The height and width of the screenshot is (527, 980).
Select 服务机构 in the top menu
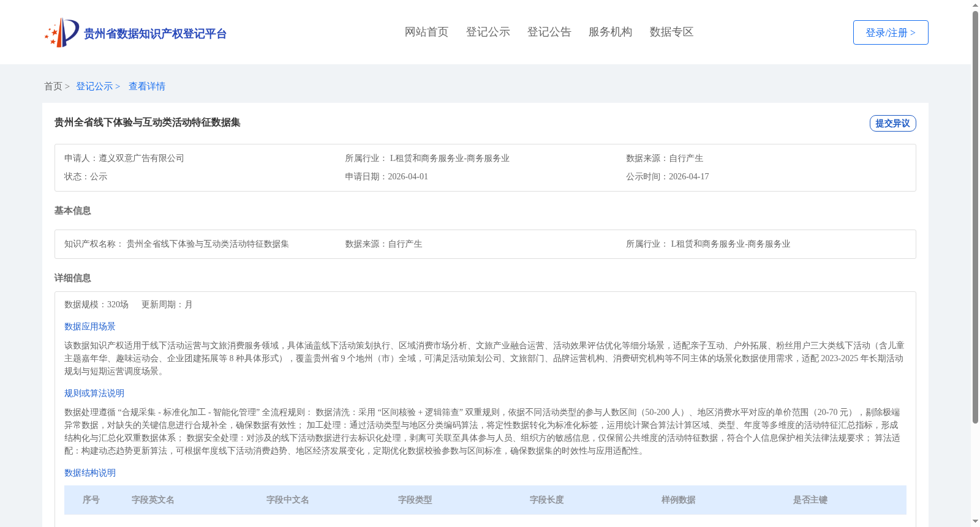(x=610, y=32)
